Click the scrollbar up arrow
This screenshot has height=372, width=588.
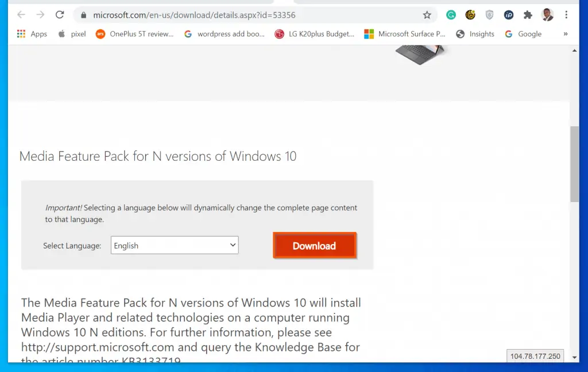tap(574, 51)
